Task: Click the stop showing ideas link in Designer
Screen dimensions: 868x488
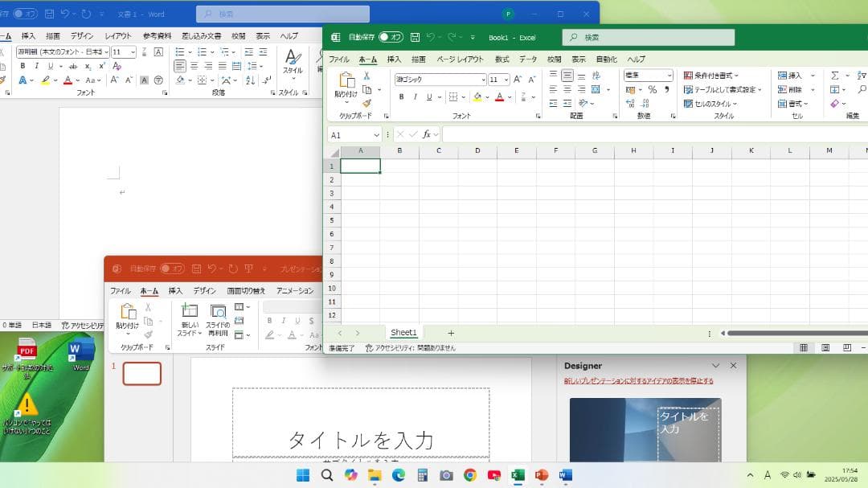Action: click(x=638, y=381)
